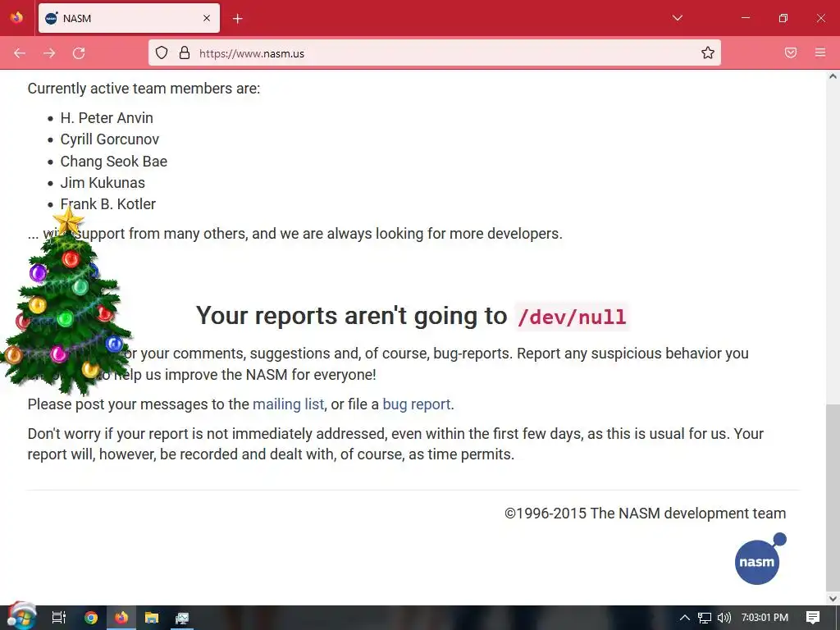Viewport: 840px width, 630px height.
Task: Open the clock showing 7:03:01 PM
Action: coord(765,618)
